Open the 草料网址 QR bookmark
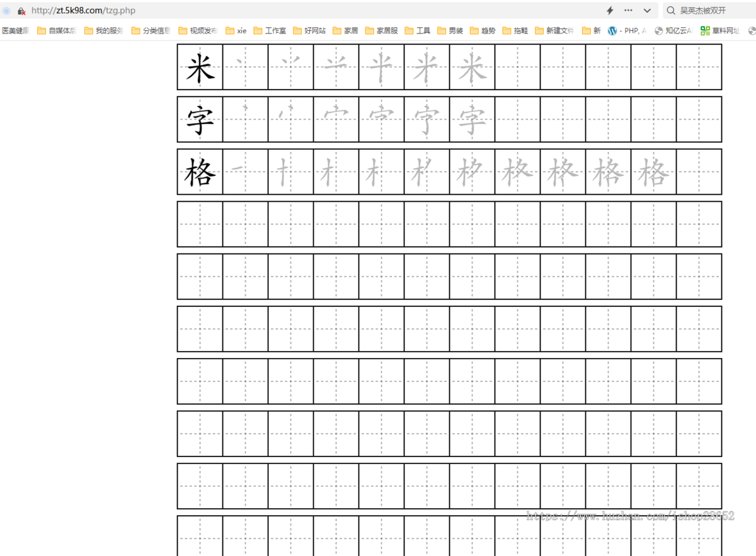The width and height of the screenshot is (756, 556). point(720,30)
